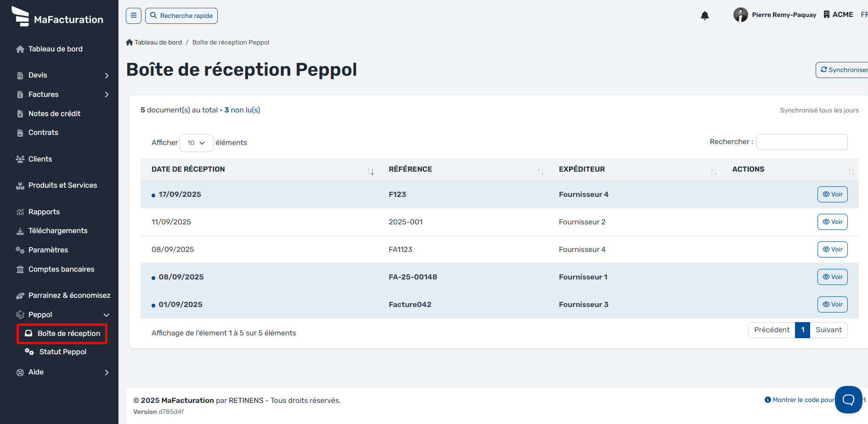Screen dimensions: 868x424
Task: View the F123 document from Fournisseur 4
Action: (x=832, y=195)
